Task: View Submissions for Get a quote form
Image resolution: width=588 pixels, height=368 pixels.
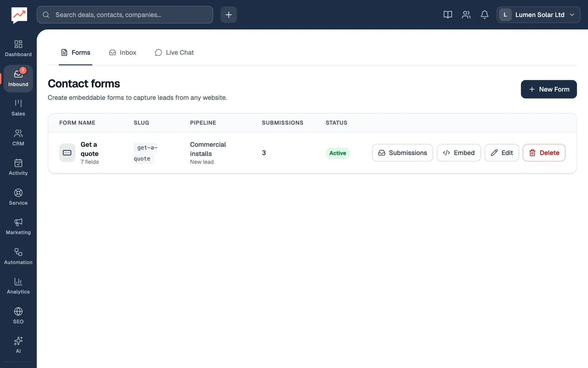Action: pos(402,153)
